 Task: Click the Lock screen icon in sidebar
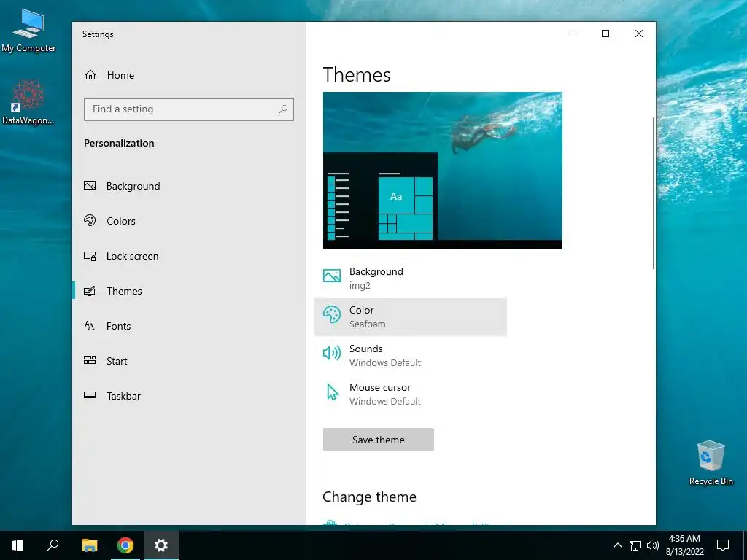(90, 256)
